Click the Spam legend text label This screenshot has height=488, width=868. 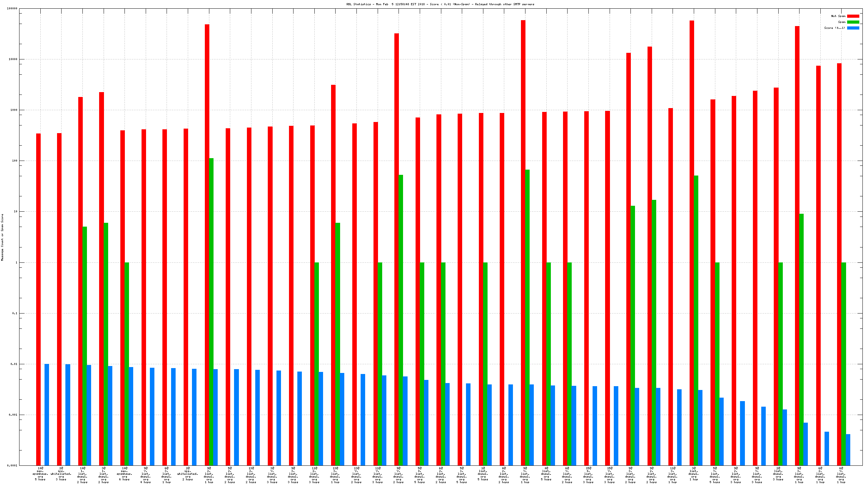click(842, 22)
